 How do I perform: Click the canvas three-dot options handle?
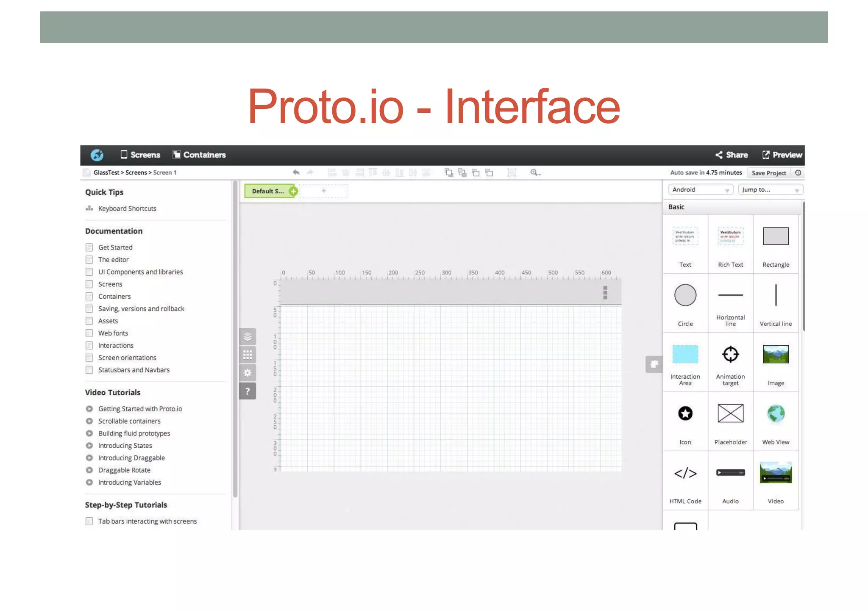pyautogui.click(x=605, y=292)
